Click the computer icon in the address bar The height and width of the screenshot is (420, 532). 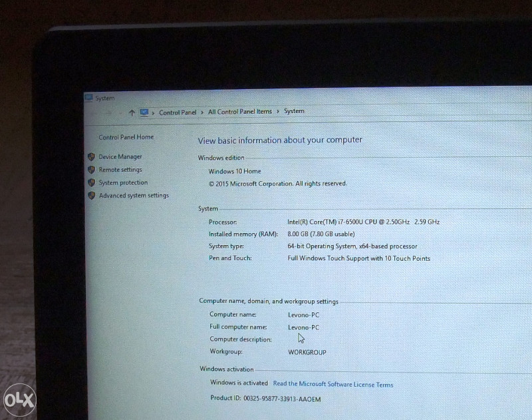tap(144, 112)
